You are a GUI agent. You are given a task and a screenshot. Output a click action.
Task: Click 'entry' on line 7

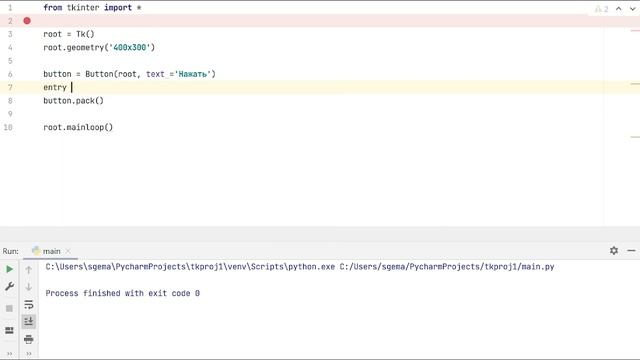(55, 87)
